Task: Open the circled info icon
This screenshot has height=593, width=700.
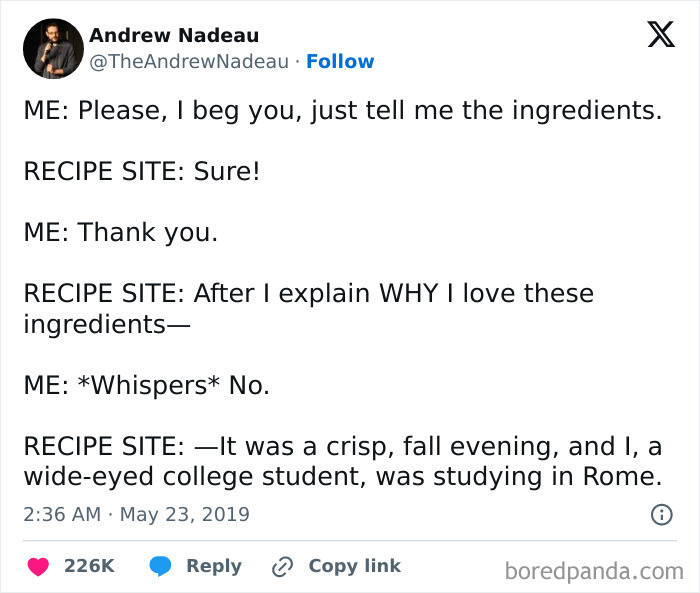Action: [661, 515]
